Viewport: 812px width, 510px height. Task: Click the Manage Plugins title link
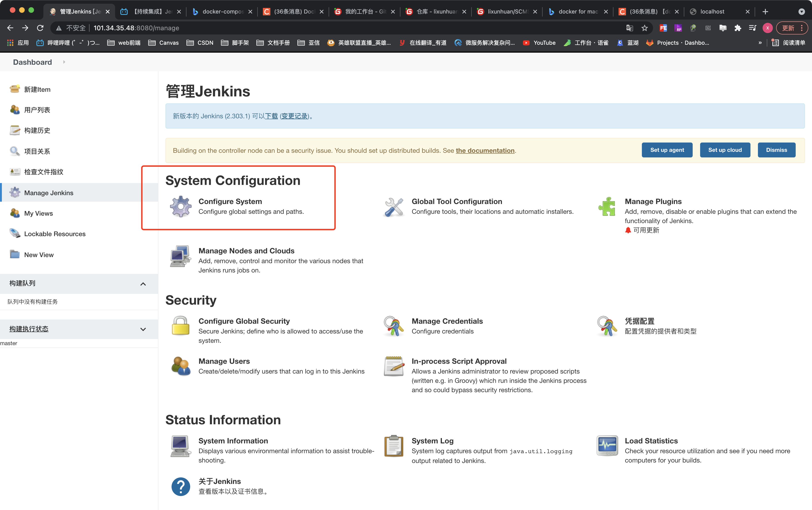pyautogui.click(x=653, y=201)
